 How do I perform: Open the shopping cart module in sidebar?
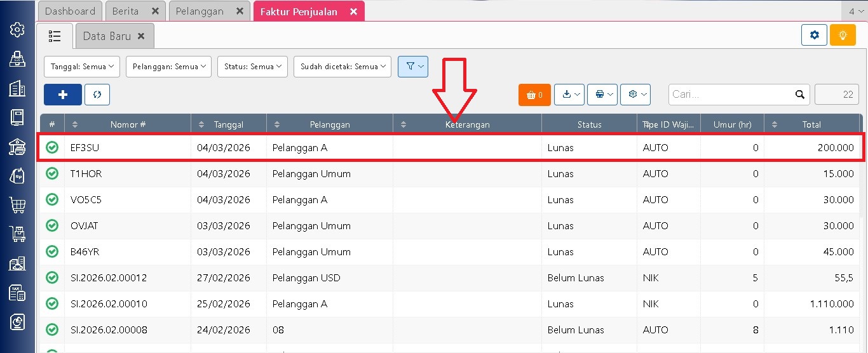(17, 204)
